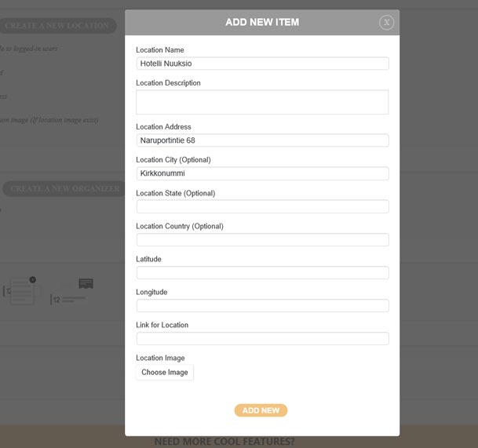Image resolution: width=478 pixels, height=448 pixels.
Task: Click the Add New Item dialog title bar
Action: pos(261,22)
